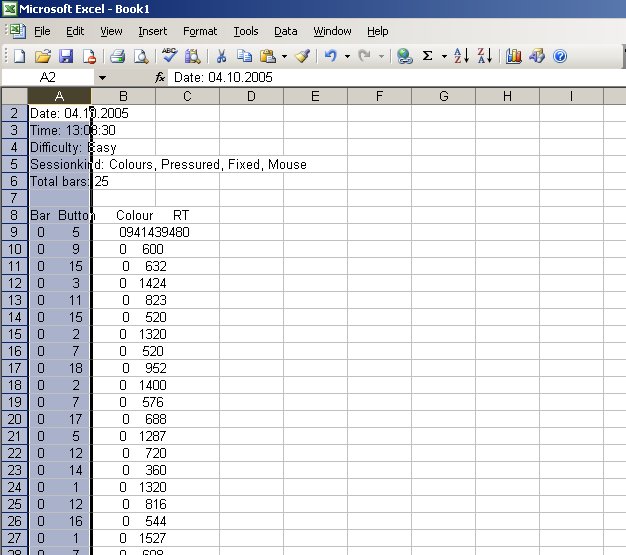
Task: Undo the last action with Undo arrow
Action: (331, 56)
